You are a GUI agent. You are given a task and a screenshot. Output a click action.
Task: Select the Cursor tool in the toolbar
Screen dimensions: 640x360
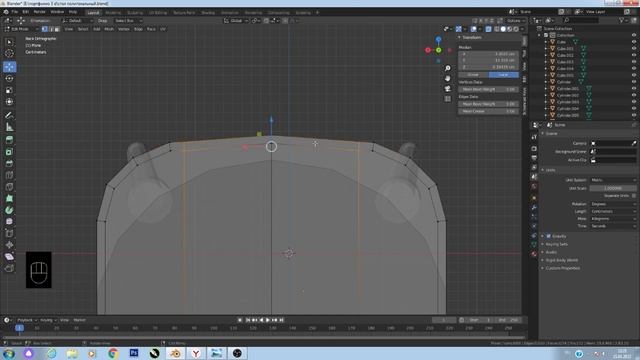[x=9, y=53]
